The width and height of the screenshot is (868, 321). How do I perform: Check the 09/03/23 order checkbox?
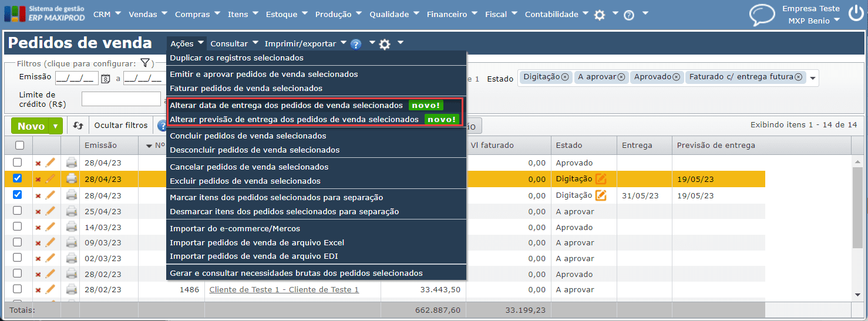click(18, 242)
